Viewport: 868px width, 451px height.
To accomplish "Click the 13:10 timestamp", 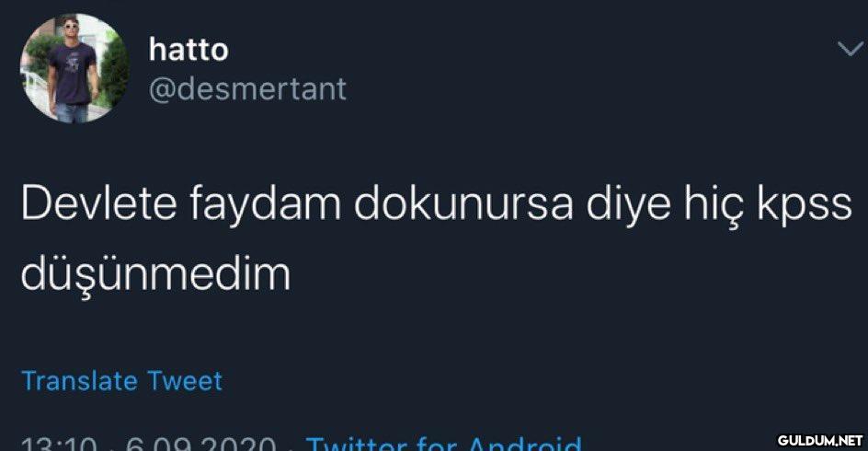I will click(60, 444).
